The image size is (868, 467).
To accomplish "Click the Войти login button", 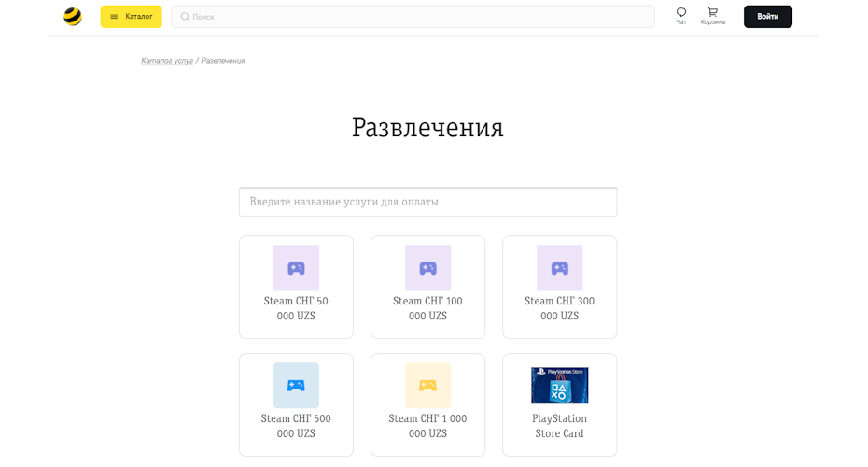I will (768, 17).
